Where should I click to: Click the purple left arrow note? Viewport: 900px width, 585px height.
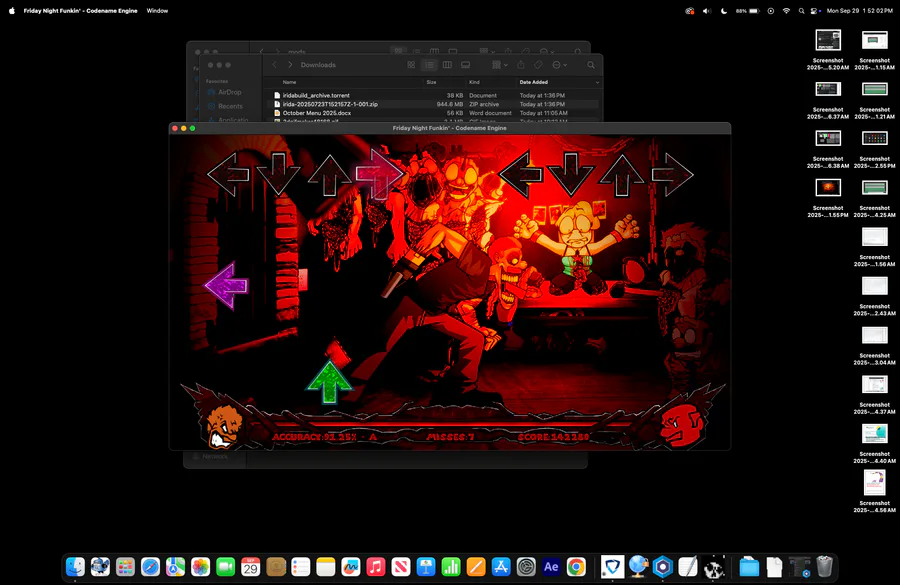pos(226,285)
